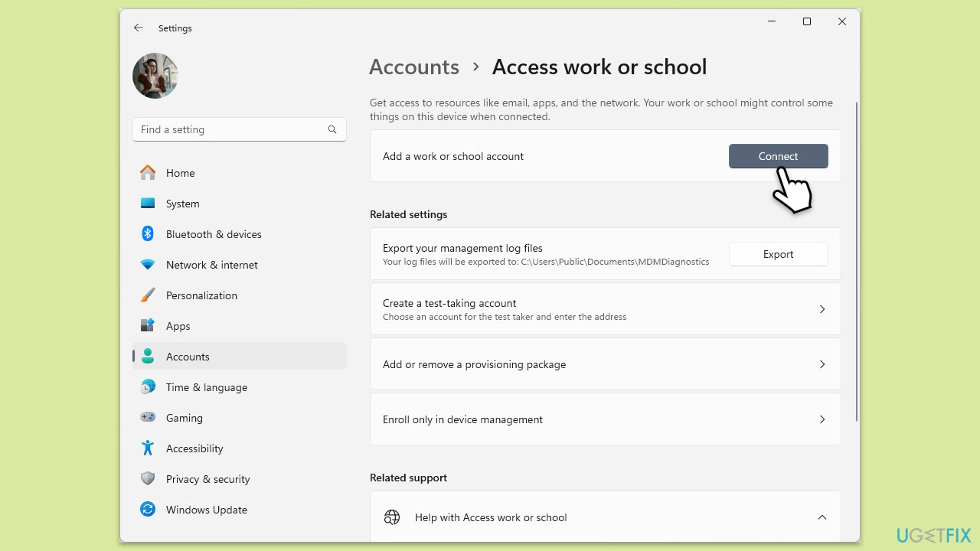This screenshot has width=980, height=551.
Task: Click the Personalization paintbrush icon
Action: coord(148,295)
